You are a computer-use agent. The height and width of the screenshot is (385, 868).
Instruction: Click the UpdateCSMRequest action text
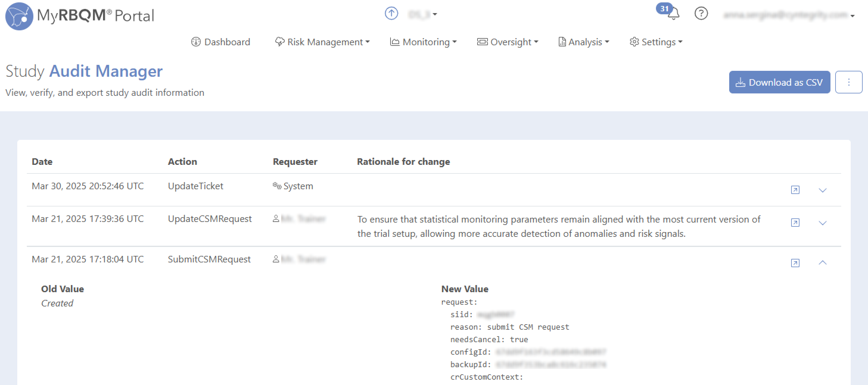click(x=210, y=219)
